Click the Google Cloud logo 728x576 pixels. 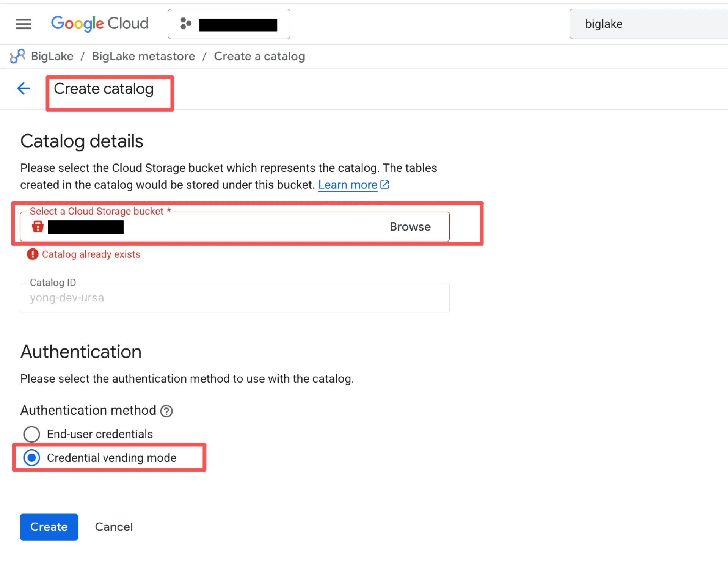[100, 24]
